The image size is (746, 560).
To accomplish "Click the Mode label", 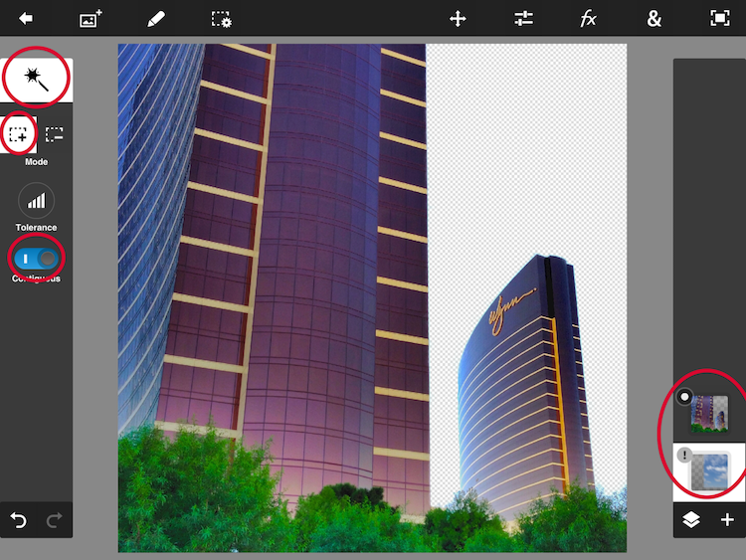I will pos(36,162).
